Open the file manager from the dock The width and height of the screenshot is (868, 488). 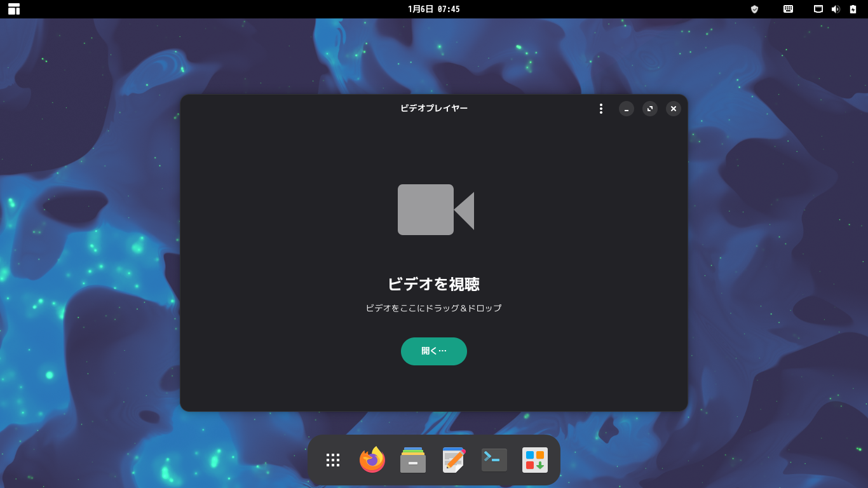(x=412, y=459)
